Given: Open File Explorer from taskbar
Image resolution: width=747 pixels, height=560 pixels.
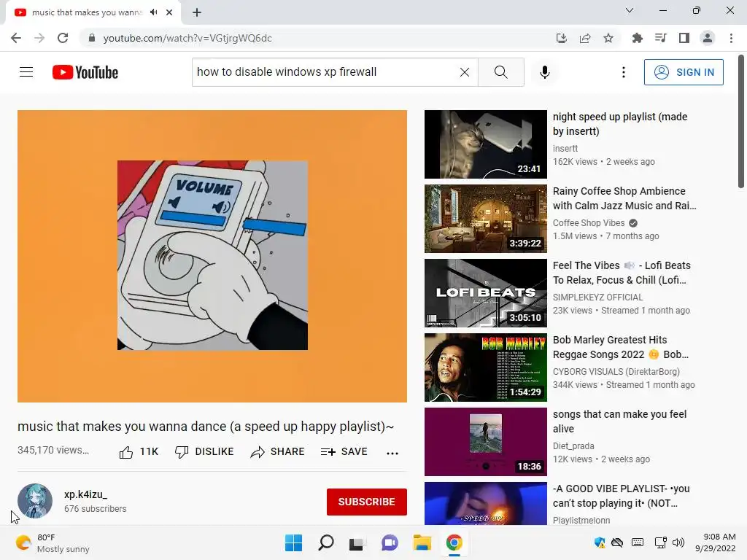Looking at the screenshot, I should (422, 542).
